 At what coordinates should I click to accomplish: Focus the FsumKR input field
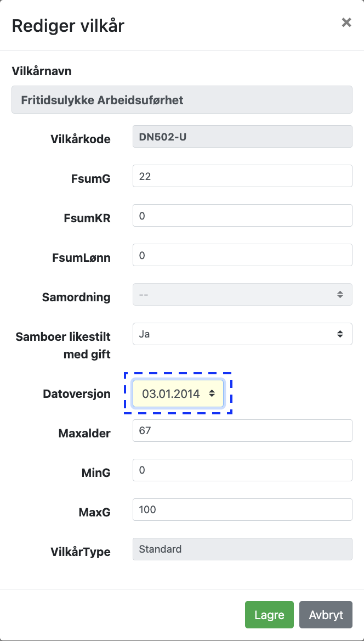[x=242, y=216]
